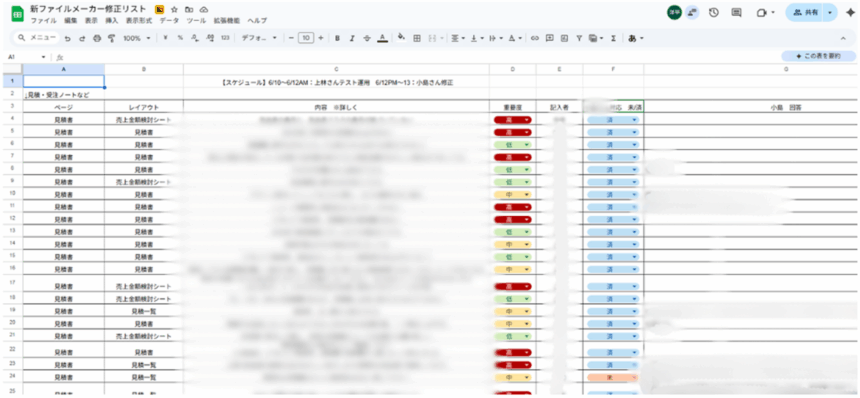Open version history clock icon
860x398 pixels.
(x=714, y=13)
